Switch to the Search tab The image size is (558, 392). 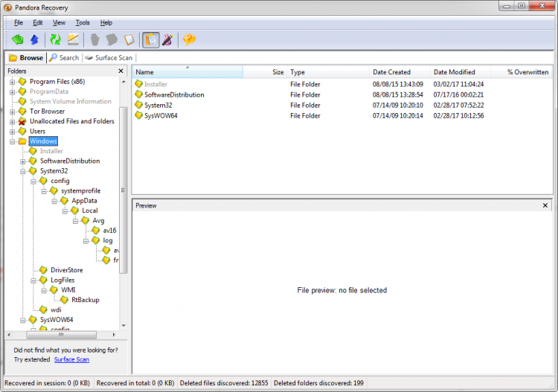(x=65, y=57)
